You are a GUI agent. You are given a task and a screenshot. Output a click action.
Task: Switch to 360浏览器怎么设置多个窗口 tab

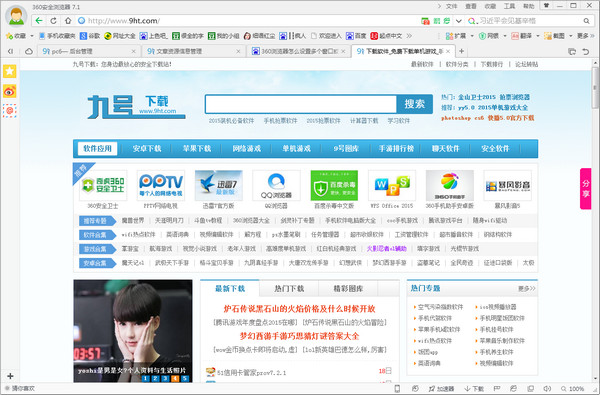(298, 51)
